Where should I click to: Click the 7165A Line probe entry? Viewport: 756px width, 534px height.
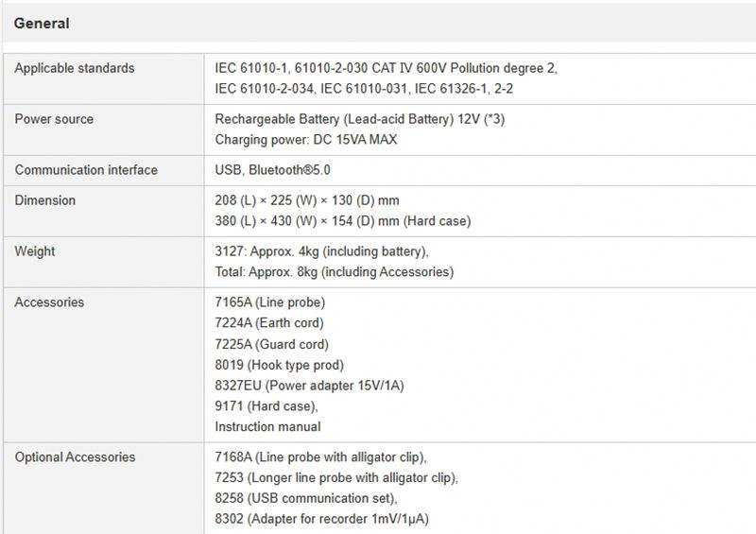(x=270, y=302)
